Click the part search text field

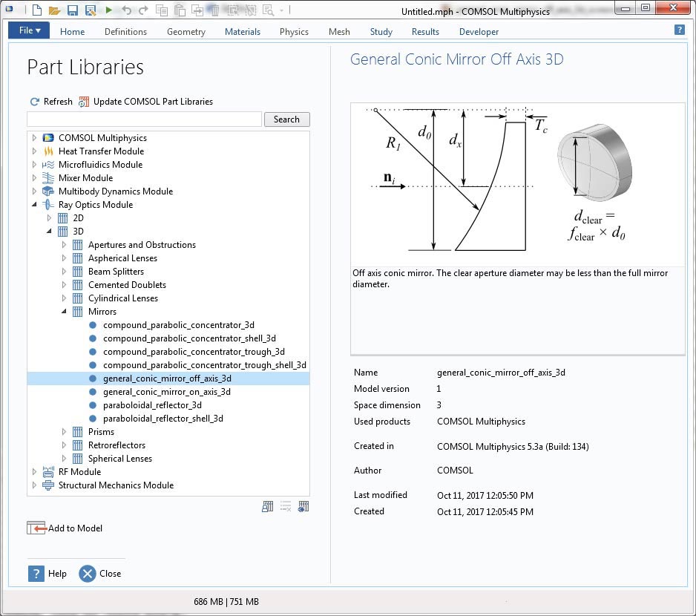(x=145, y=119)
